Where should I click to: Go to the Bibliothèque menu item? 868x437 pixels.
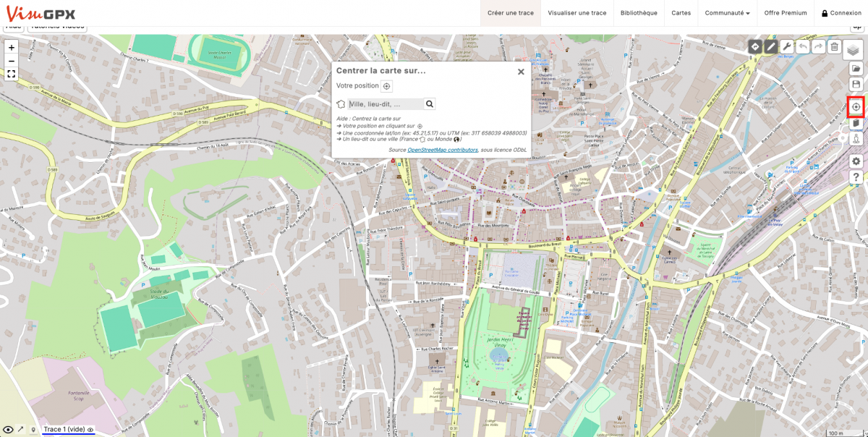[x=639, y=13]
